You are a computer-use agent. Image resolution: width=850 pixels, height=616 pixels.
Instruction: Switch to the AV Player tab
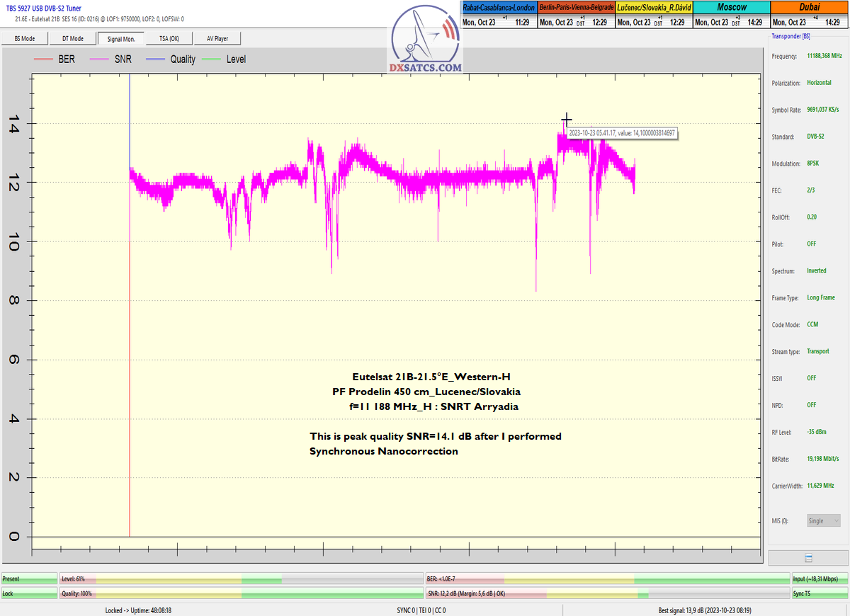pos(218,38)
